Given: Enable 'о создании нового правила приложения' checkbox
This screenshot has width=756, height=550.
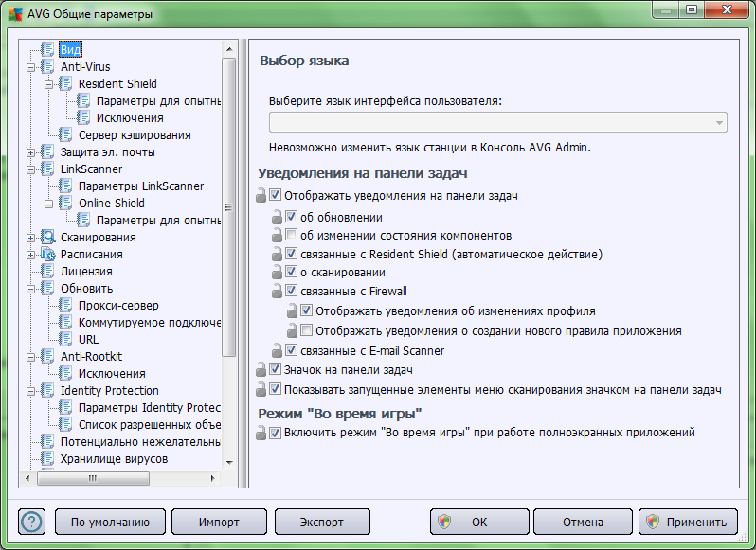Looking at the screenshot, I should [306, 330].
